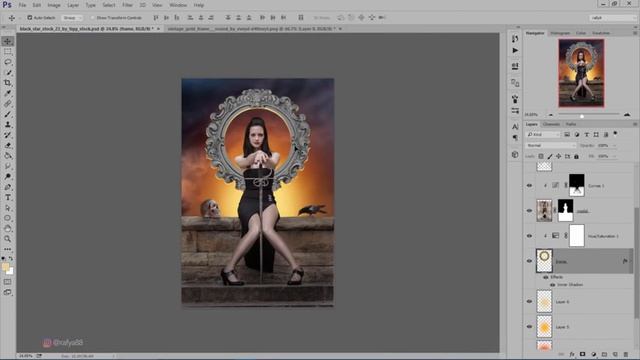Switch to the Histogram tab
This screenshot has height=360, width=640.
tap(560, 33)
